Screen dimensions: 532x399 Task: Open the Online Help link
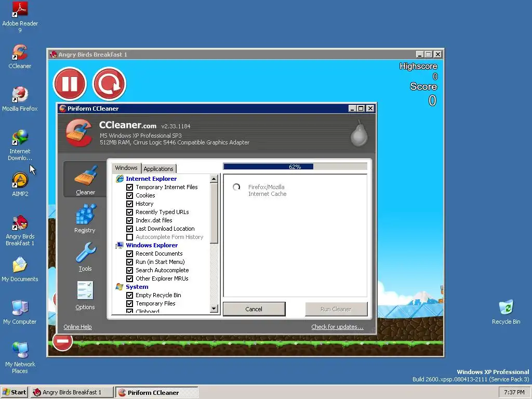point(78,327)
